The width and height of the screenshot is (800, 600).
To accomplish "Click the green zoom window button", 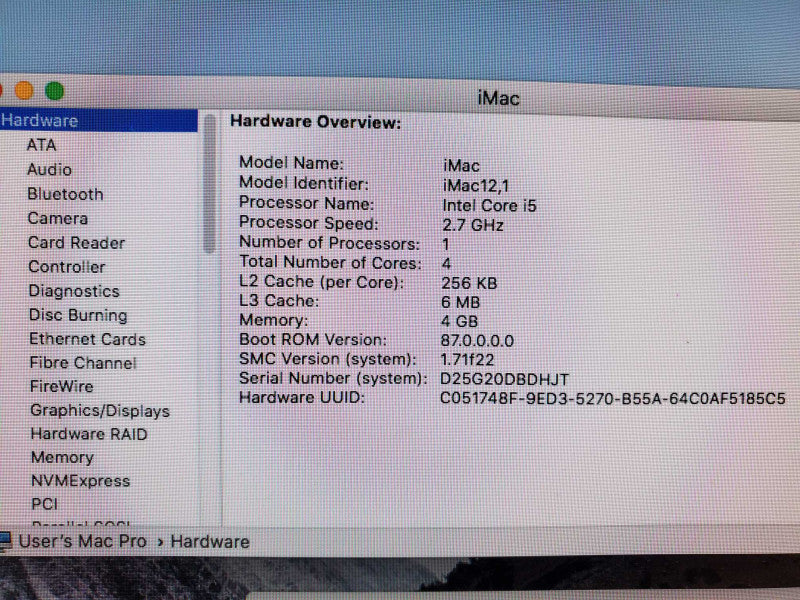I will click(55, 91).
